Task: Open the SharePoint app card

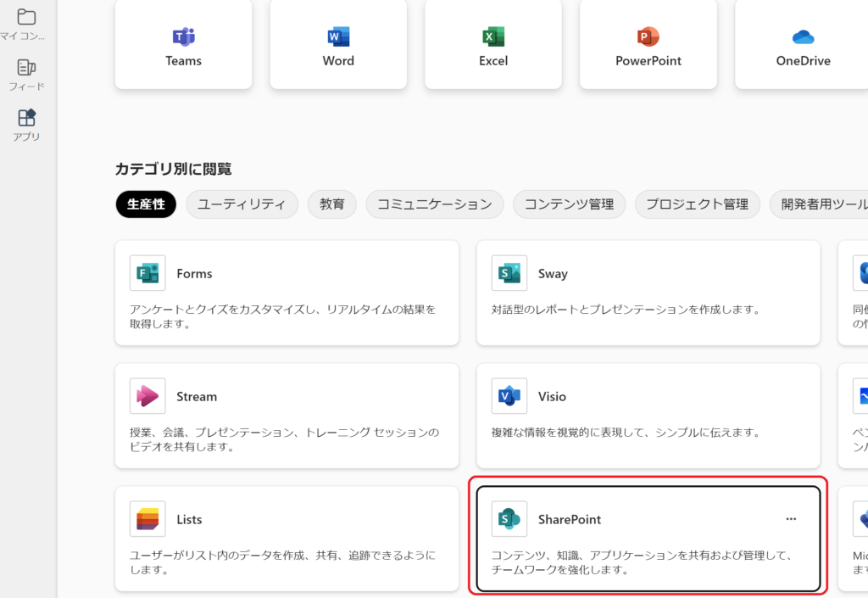Action: point(648,539)
